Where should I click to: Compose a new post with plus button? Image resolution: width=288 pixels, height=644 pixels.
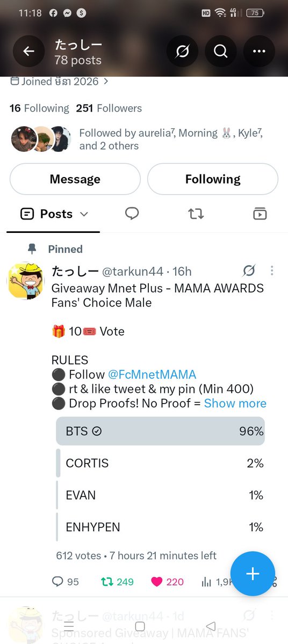[253, 574]
